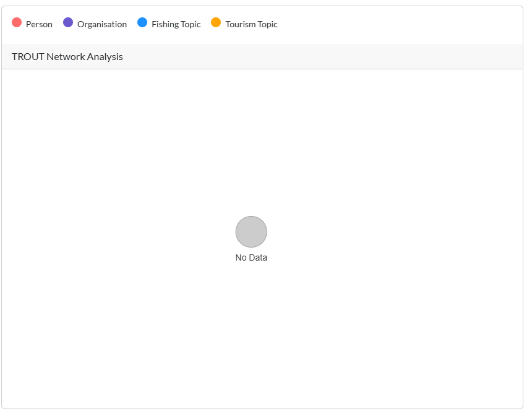Viewport: 532px width, 411px height.
Task: Click the word Fishing in the legend
Action: 165,25
